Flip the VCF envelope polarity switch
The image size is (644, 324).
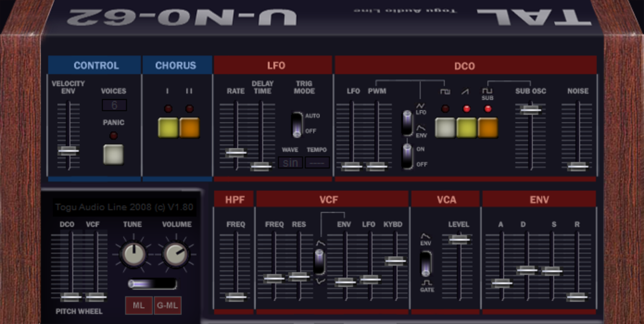tap(320, 262)
